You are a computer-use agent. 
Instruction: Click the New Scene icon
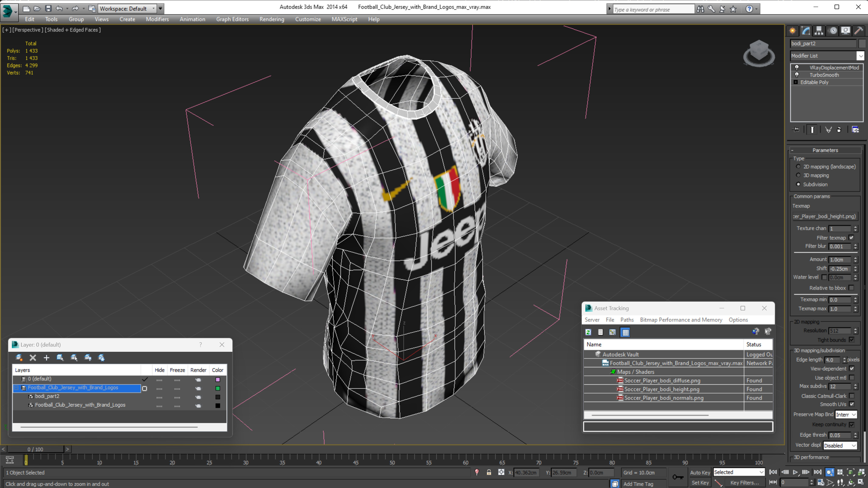point(26,9)
